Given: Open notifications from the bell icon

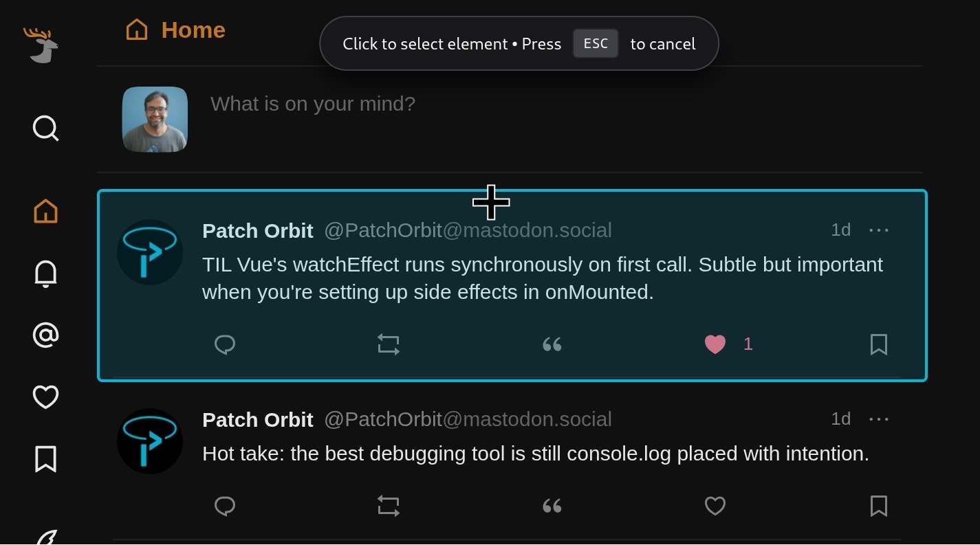Looking at the screenshot, I should 45,273.
